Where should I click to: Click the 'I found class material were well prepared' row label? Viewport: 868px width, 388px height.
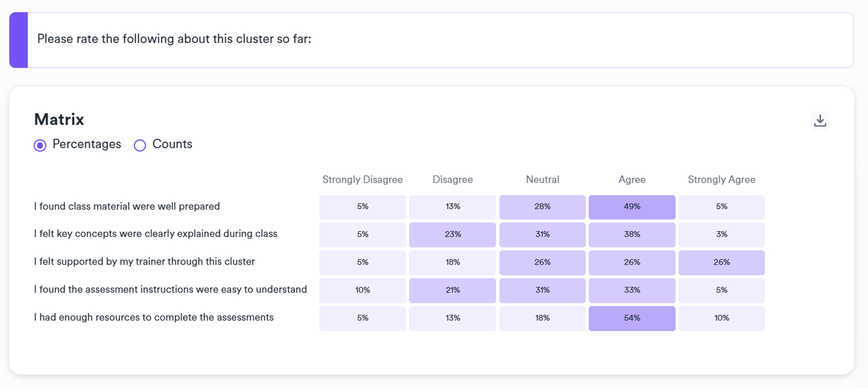[x=127, y=207]
